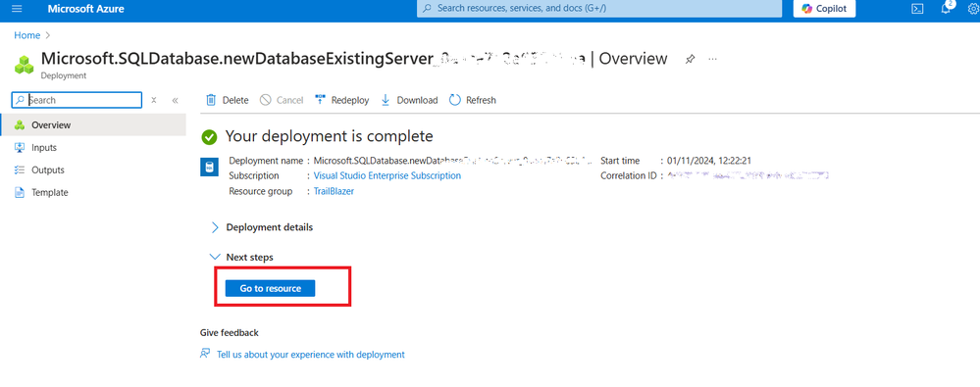The height and width of the screenshot is (387, 980).
Task: Focus the Search resources, services, and docs box
Action: [598, 9]
